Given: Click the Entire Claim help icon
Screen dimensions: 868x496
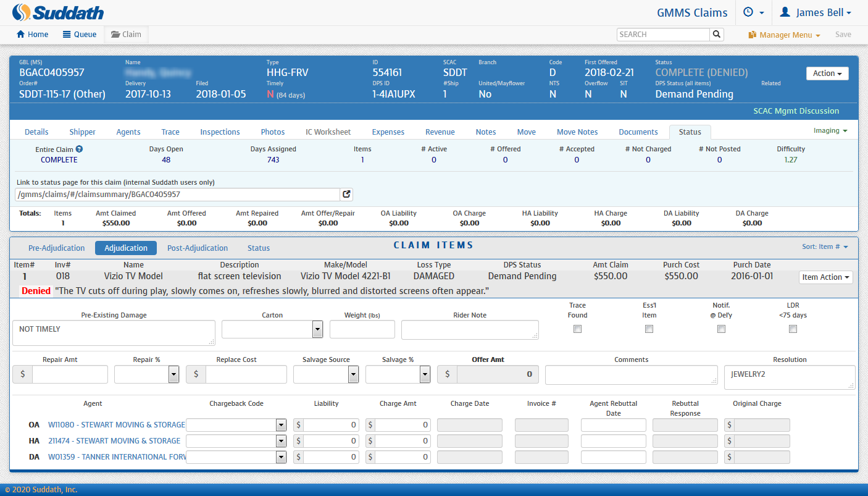Looking at the screenshot, I should pyautogui.click(x=80, y=149).
